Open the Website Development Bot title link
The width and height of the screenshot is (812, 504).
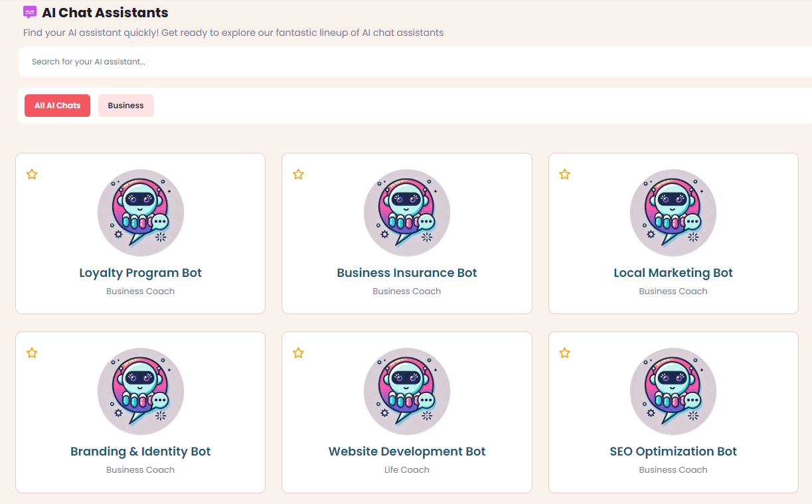pyautogui.click(x=406, y=452)
